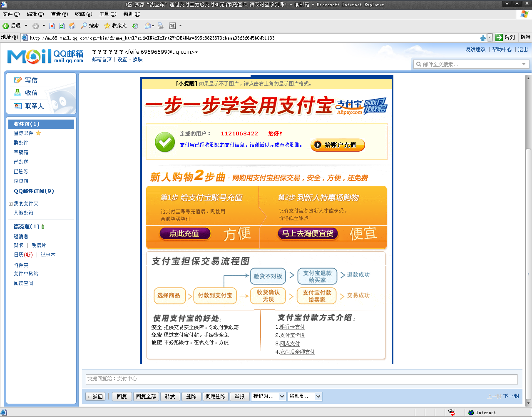
Task: Click the Mail envelope toolbar icon
Action: (147, 26)
